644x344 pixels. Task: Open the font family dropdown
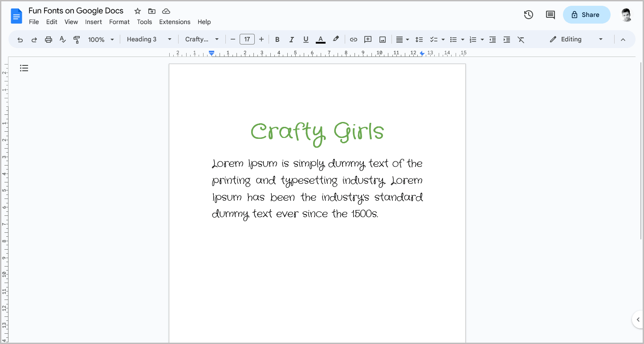[x=201, y=39]
